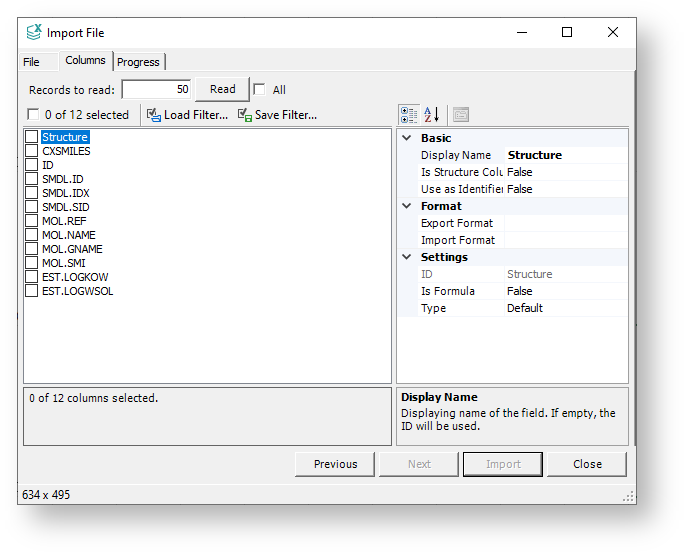The width and height of the screenshot is (685, 553).
Task: Tick the MOL.NAME column checkbox
Action: point(32,235)
